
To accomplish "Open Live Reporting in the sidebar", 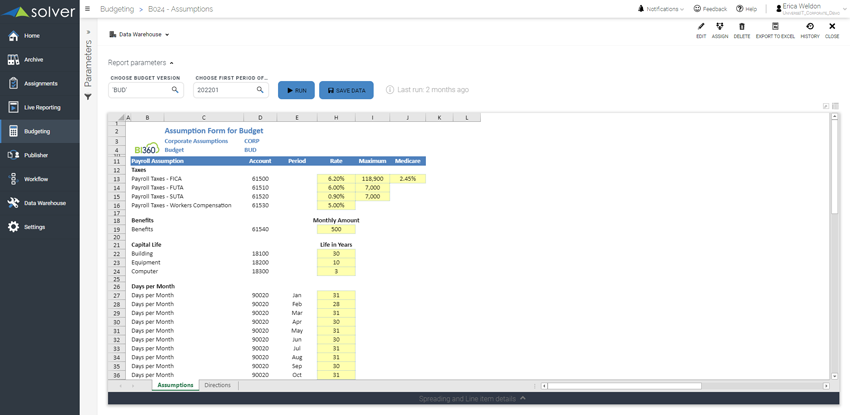I will (40, 107).
